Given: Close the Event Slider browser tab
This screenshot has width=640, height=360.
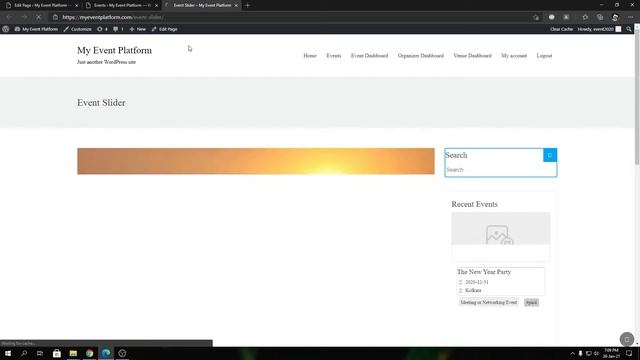Looking at the screenshot, I should [236, 5].
